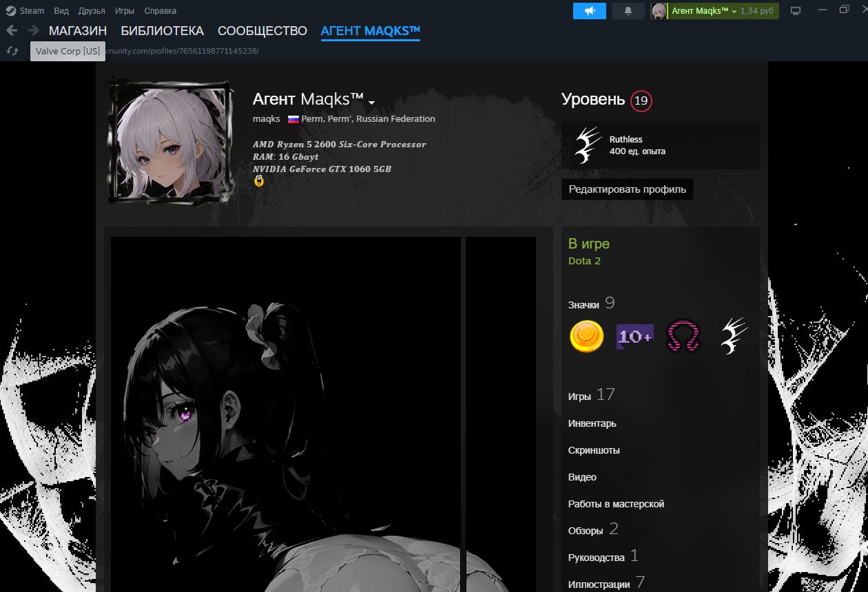The image size is (868, 592).
Task: Reload the page with refresh icon
Action: (x=12, y=51)
